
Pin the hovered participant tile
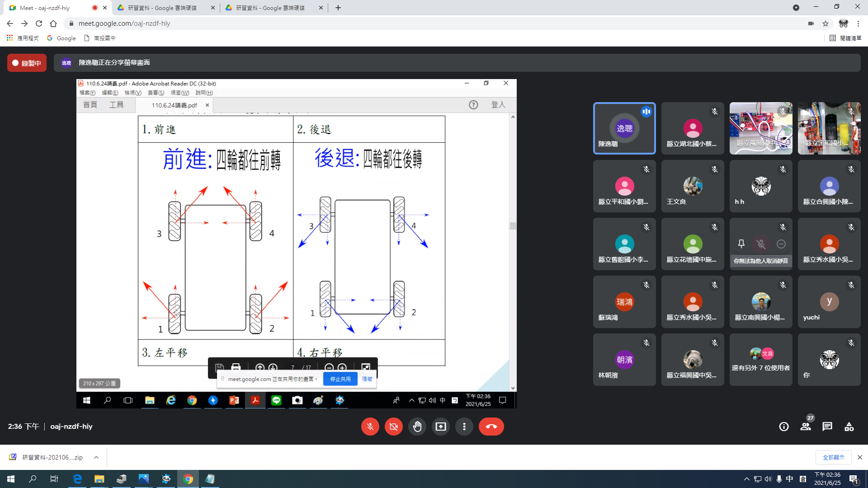pyautogui.click(x=741, y=244)
